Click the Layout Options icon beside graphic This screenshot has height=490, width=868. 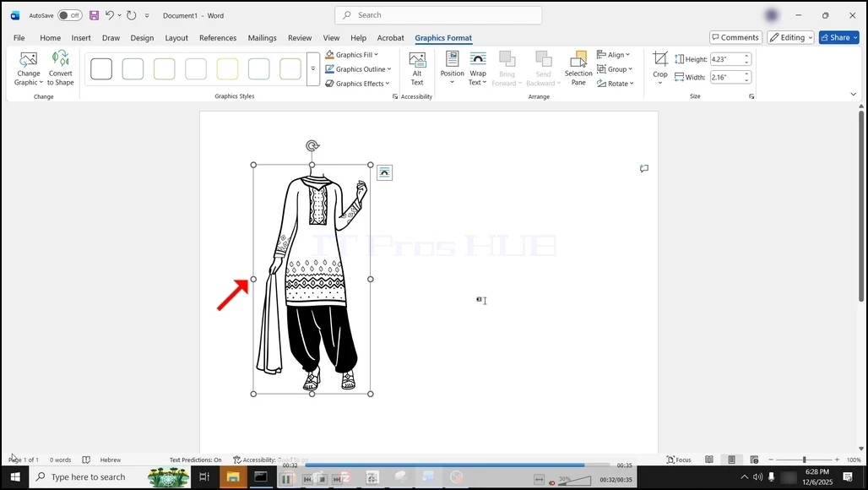click(x=384, y=172)
